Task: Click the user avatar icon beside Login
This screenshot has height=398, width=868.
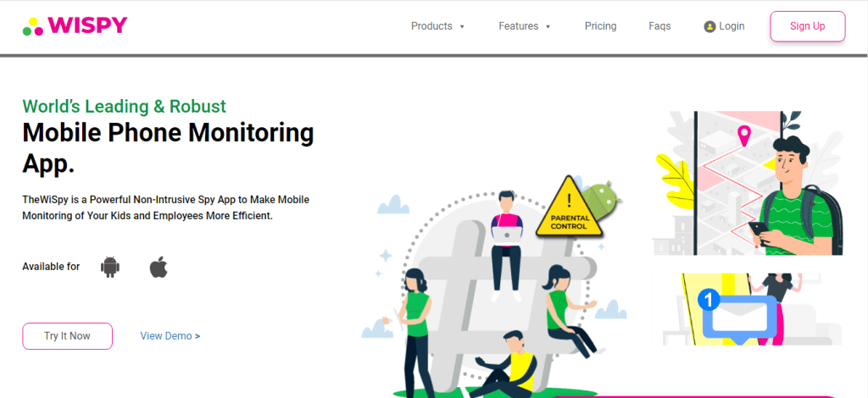Action: 709,26
